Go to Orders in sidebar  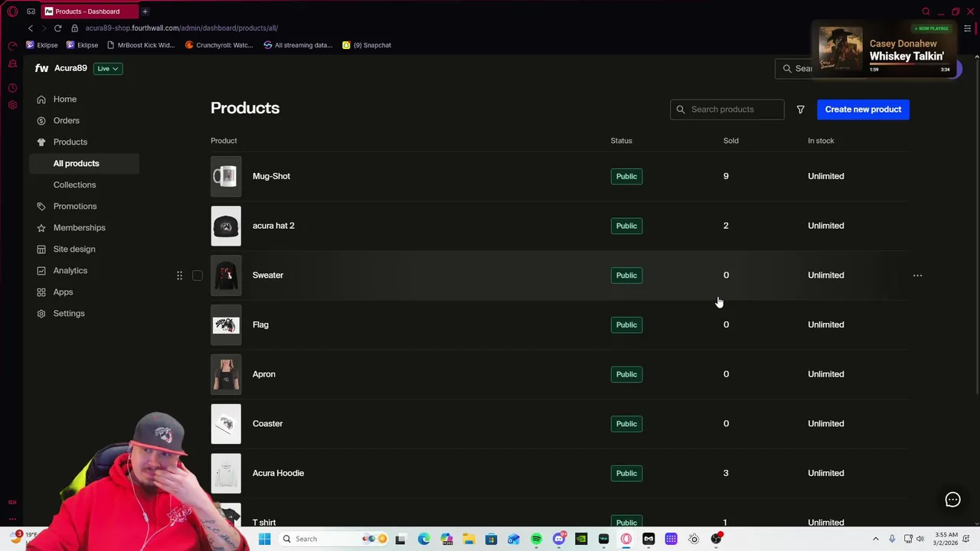pos(66,120)
